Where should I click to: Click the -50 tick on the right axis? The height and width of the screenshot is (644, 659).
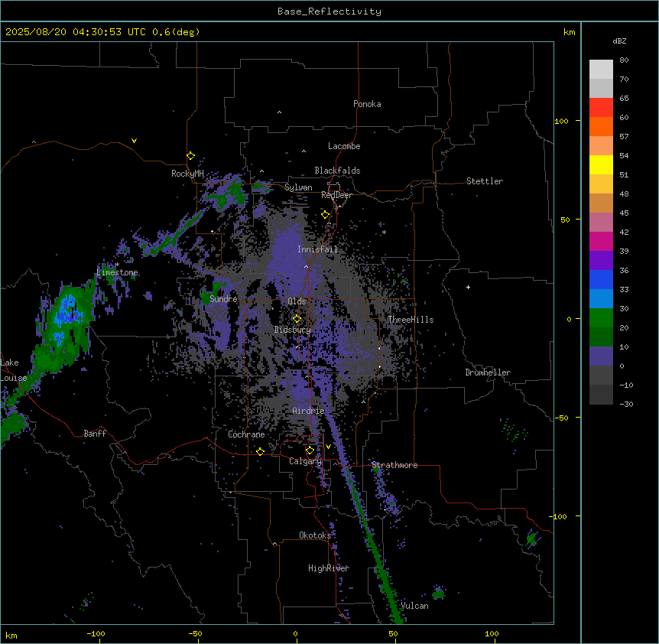tap(561, 418)
